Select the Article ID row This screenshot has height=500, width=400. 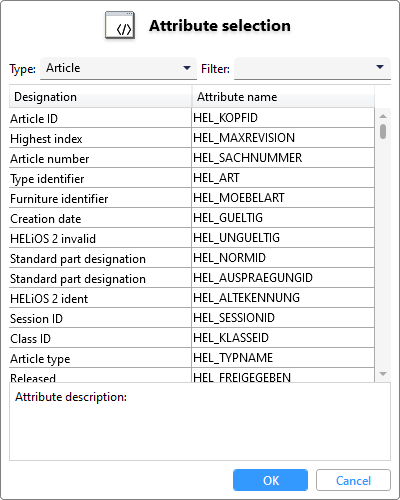tap(192, 118)
